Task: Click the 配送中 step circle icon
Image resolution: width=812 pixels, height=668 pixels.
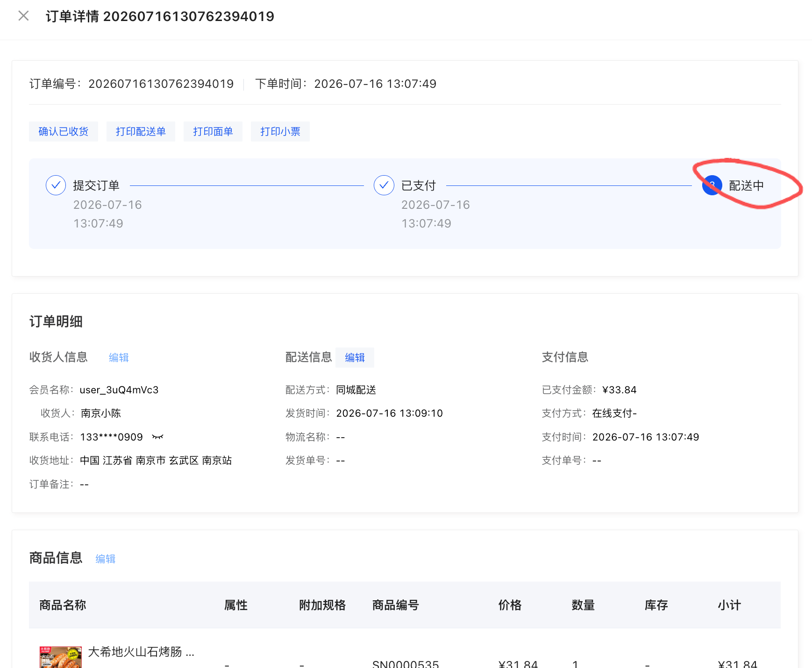Action: [x=712, y=185]
